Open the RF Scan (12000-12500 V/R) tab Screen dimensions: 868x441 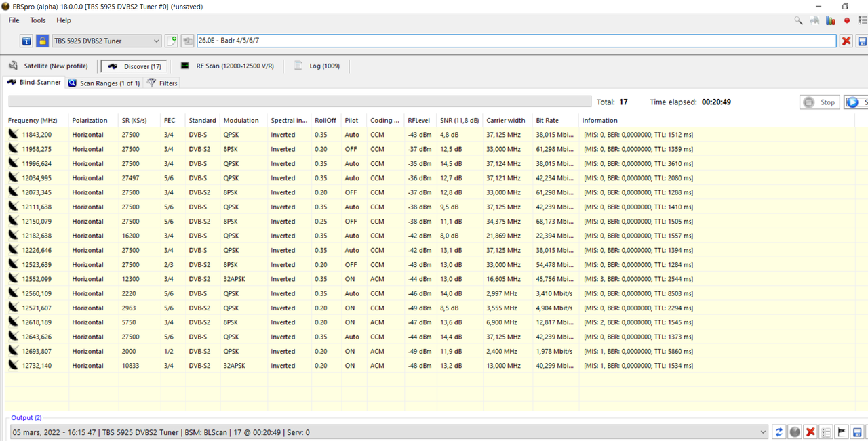coord(227,66)
